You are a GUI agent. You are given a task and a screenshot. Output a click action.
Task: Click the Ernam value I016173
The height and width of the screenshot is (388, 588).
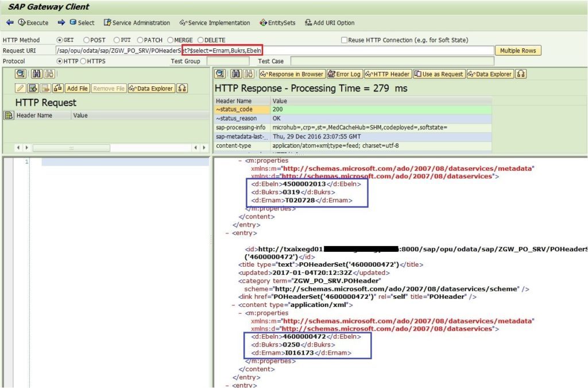(300, 353)
